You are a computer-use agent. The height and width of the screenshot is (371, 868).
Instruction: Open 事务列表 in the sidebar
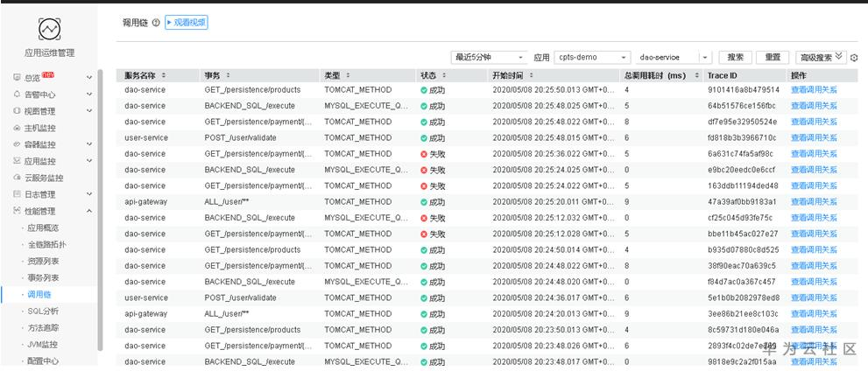point(43,277)
